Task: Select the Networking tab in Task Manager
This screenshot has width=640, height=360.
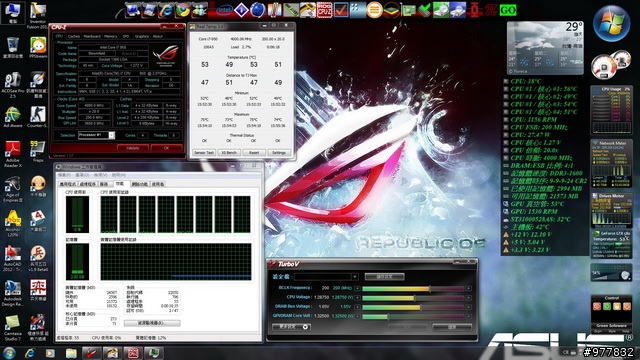Action: pos(140,184)
